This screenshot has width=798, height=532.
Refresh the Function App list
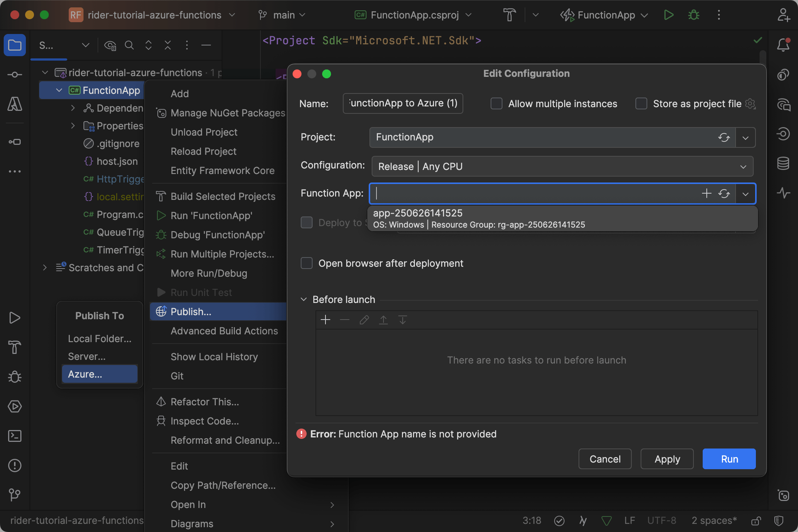tap(724, 194)
